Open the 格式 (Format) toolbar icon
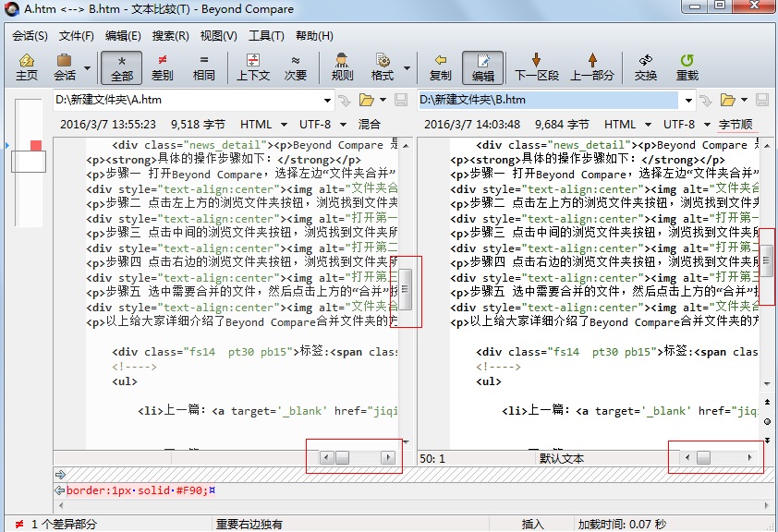Screen dimensions: 778x532 coord(381,66)
